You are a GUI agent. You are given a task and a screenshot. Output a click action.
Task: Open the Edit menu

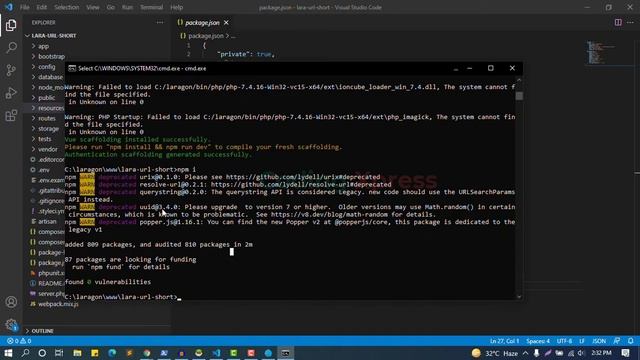coord(41,7)
